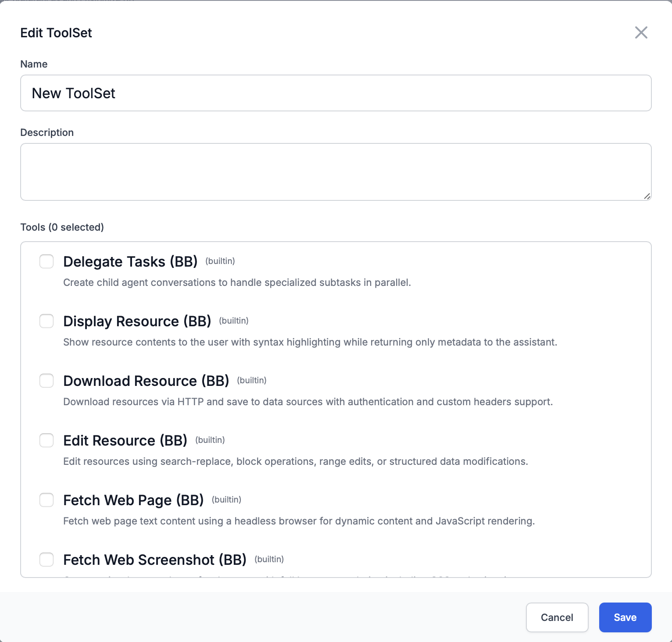
Task: Click the Display Resource (BB) tool name
Action: click(x=137, y=321)
